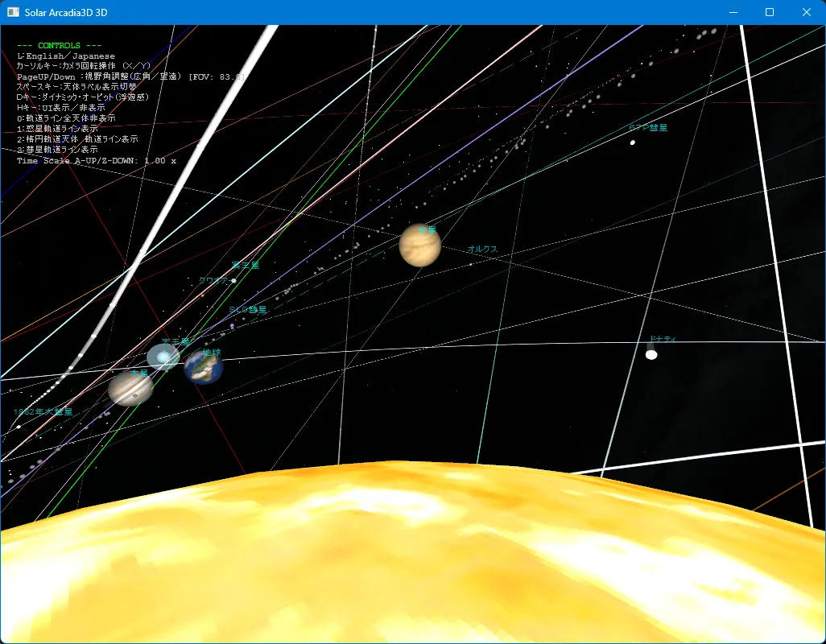Select the 67P comet white dot

[633, 142]
